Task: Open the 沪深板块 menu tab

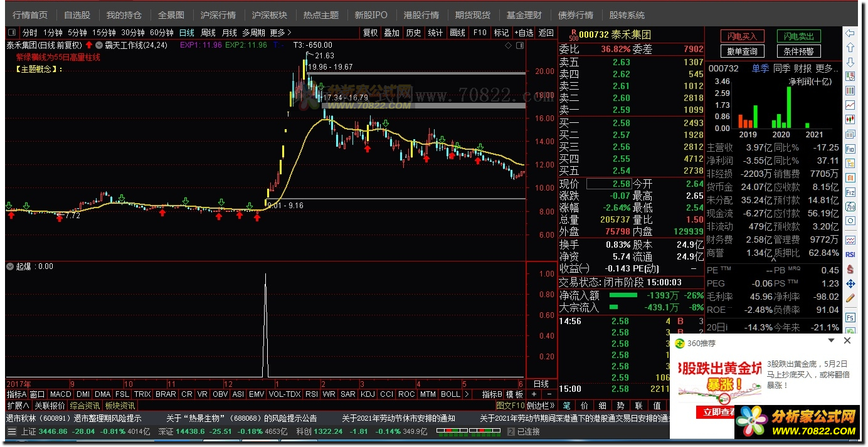Action: (x=270, y=14)
